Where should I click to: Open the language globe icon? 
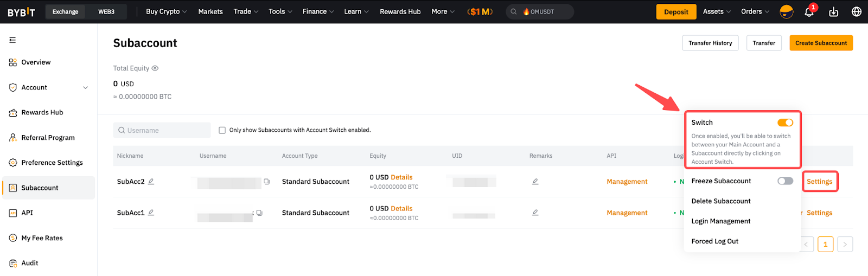coord(857,12)
